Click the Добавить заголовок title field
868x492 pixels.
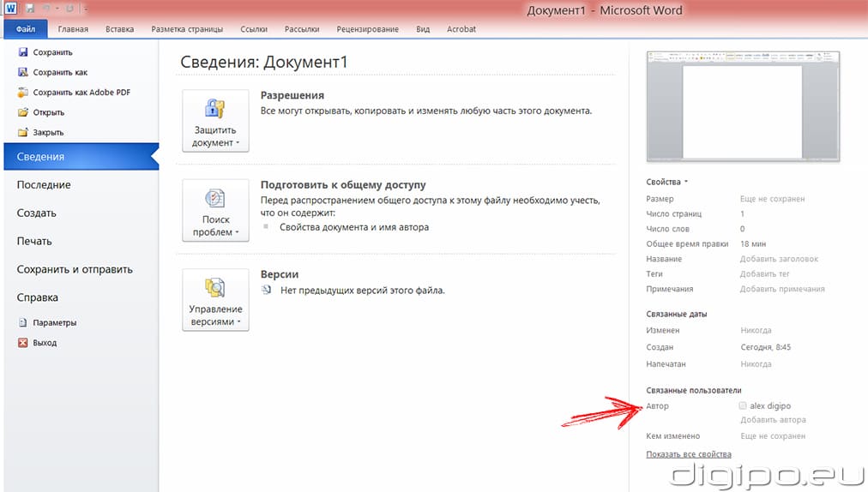(779, 259)
